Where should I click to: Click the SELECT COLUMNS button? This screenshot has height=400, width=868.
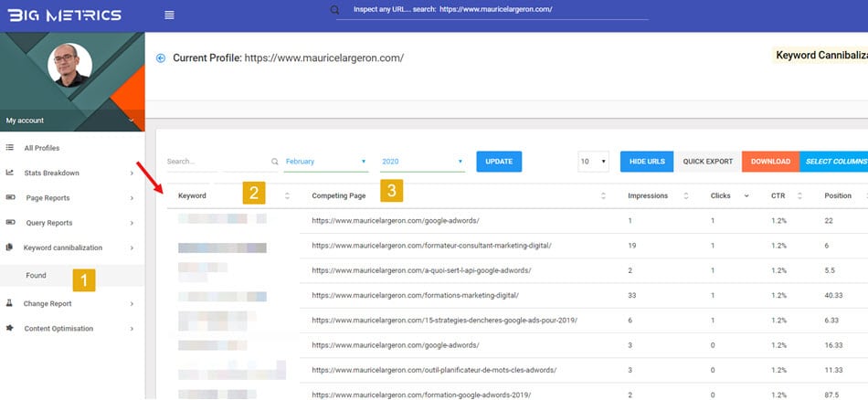pos(833,162)
